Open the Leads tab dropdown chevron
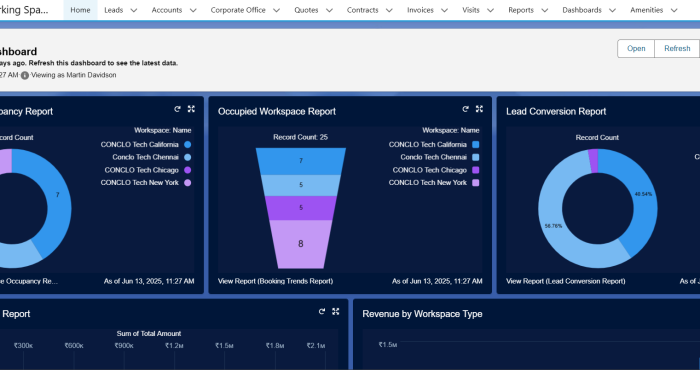The height and width of the screenshot is (370, 700). click(x=133, y=10)
